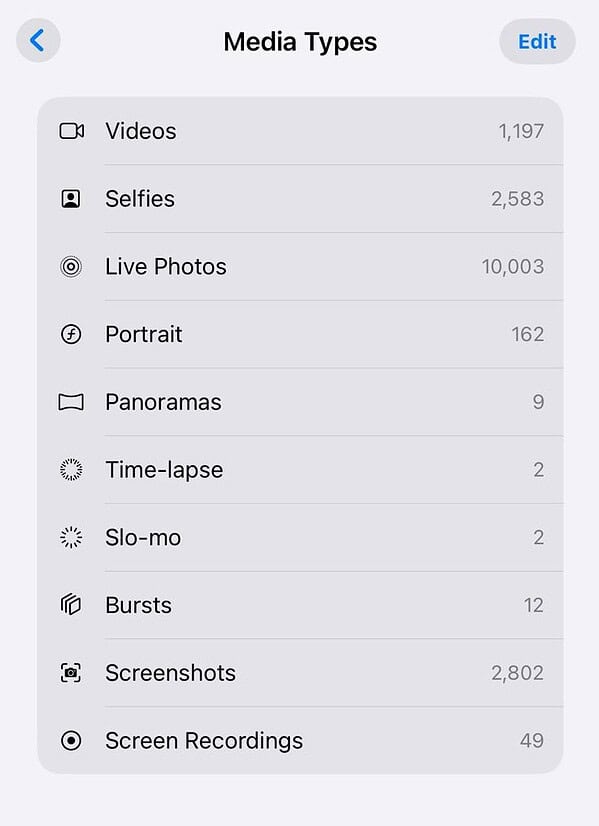Screen dimensions: 599x826
Task: Tap the Edit button
Action: (x=537, y=42)
